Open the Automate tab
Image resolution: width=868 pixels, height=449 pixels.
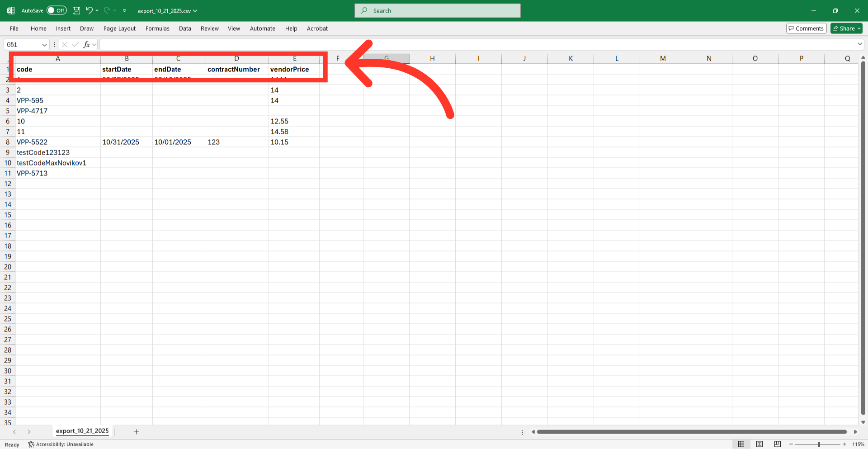point(263,28)
